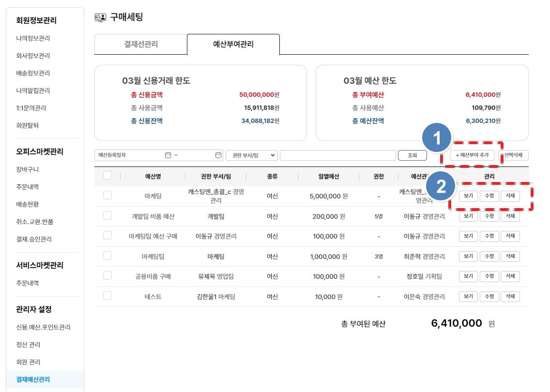Tick the 공용비품 구매 row checkbox

107,275
